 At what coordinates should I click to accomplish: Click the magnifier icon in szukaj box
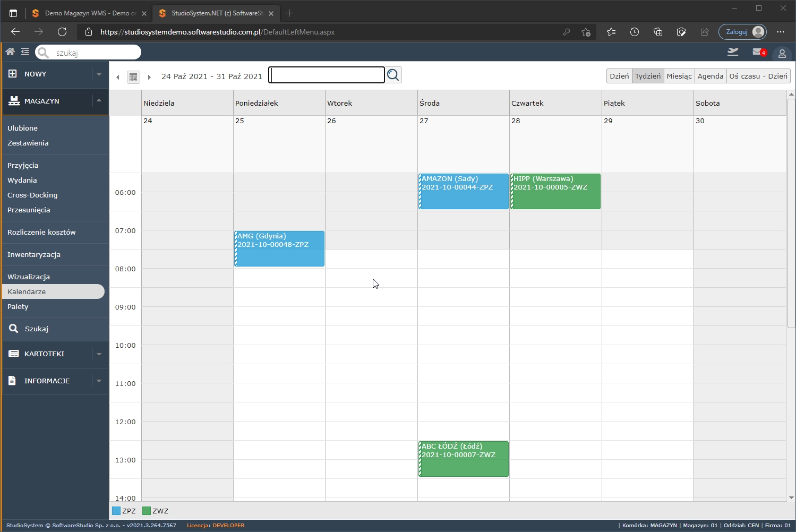coord(44,53)
